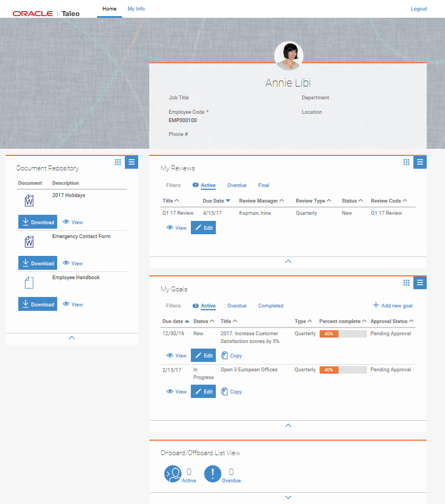The width and height of the screenshot is (445, 504).
Task: Sort reviews by Status column
Action: 352,200
